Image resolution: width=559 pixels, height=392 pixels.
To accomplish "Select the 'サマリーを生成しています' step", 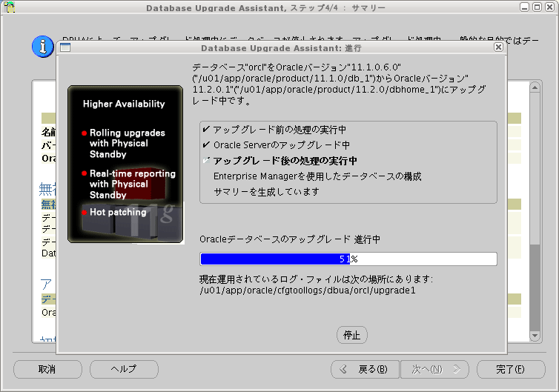I will coord(266,192).
